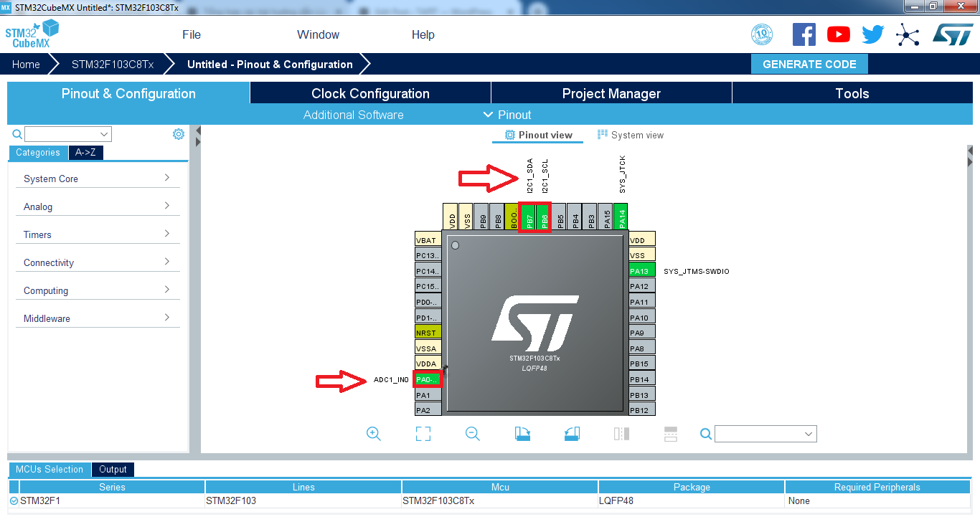The width and height of the screenshot is (980, 522).
Task: Toggle the PB7 I2C1_SDA pin
Action: point(529,217)
